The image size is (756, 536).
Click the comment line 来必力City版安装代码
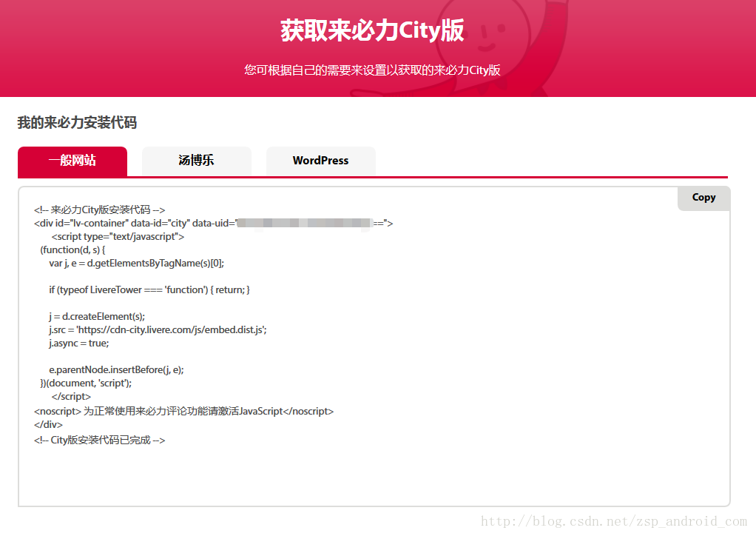pos(100,210)
